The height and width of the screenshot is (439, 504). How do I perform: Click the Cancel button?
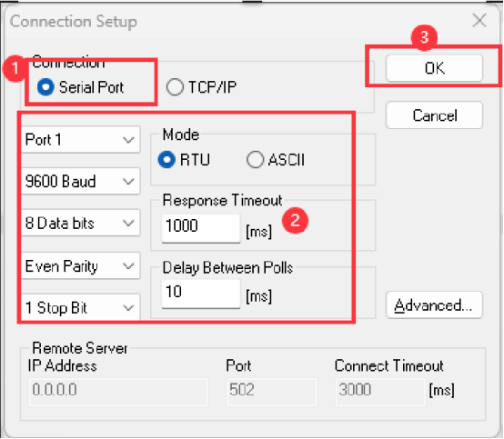434,115
